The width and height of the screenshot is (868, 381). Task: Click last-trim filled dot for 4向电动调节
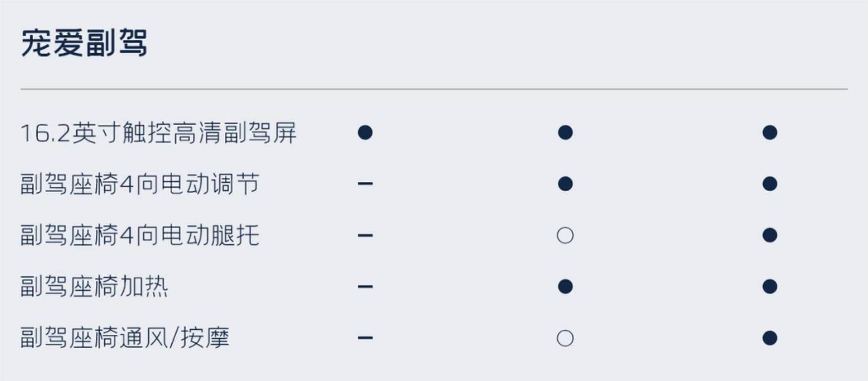770,184
